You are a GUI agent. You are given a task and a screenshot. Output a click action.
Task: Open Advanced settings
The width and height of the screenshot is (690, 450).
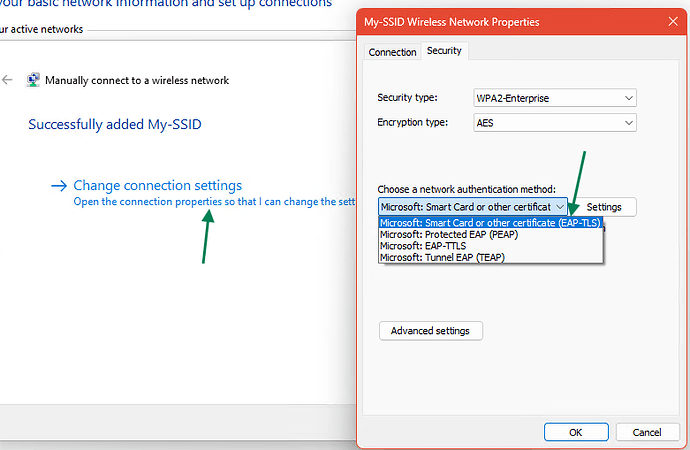click(431, 330)
